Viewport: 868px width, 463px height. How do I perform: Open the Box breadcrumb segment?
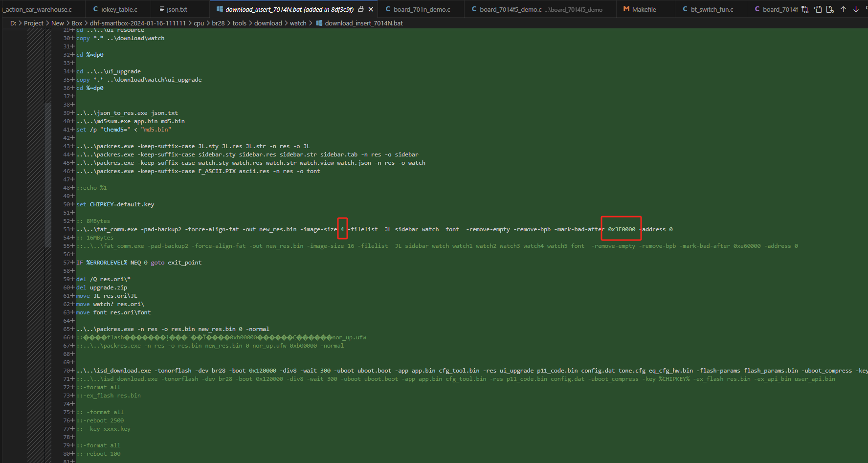[77, 23]
